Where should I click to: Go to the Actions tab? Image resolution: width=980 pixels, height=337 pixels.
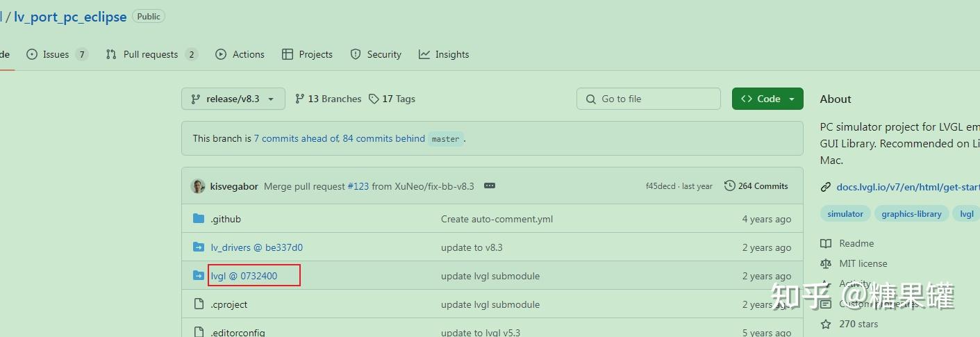[x=240, y=54]
